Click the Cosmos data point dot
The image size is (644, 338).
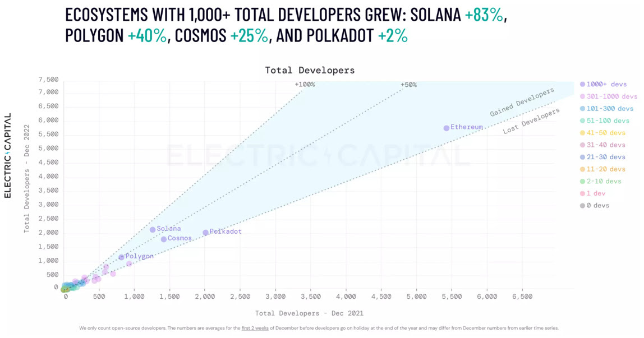[164, 239]
